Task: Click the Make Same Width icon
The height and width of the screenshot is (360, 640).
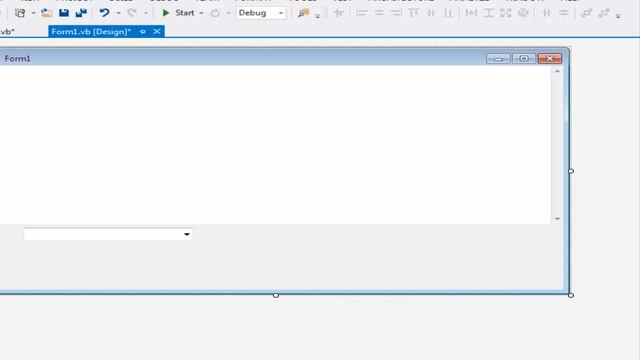Action: [x=471, y=13]
